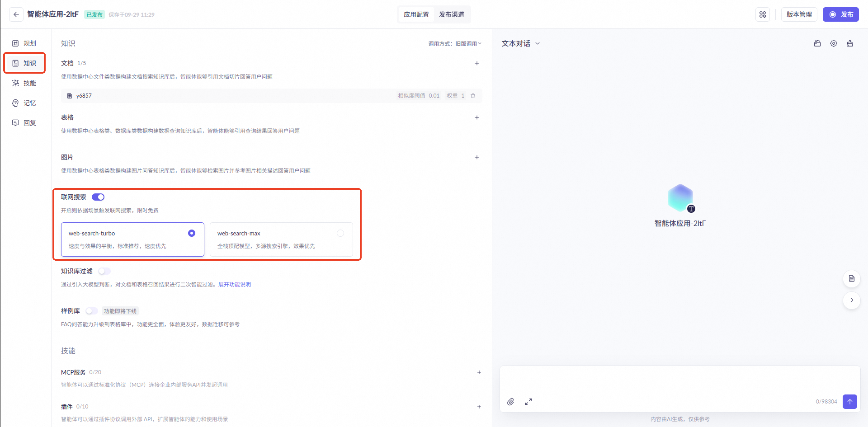Click the back arrow button
This screenshot has height=427, width=868.
[16, 14]
